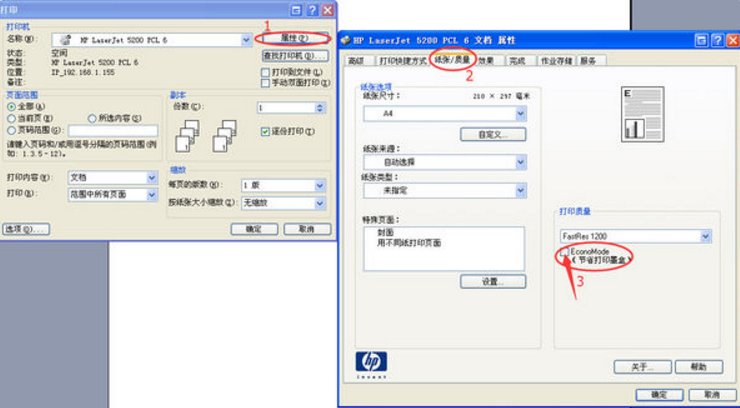The width and height of the screenshot is (740, 408).
Task: Open 纸张来源 (paper source) dropdown
Action: pyautogui.click(x=445, y=162)
